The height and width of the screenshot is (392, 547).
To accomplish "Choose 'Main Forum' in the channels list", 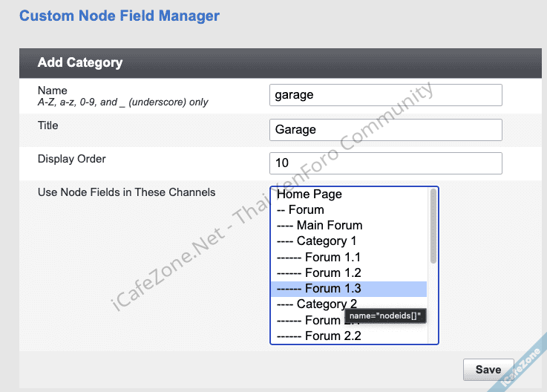I will tap(319, 225).
